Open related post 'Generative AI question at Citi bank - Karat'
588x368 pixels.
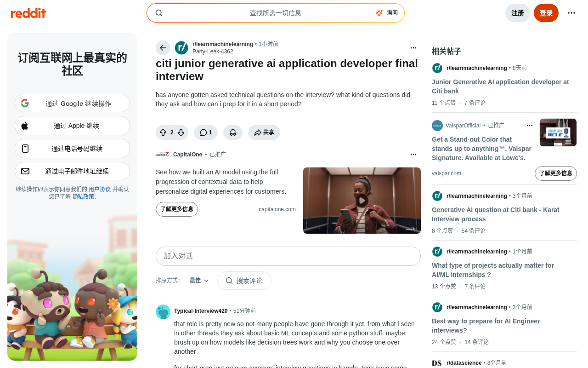[x=496, y=214]
